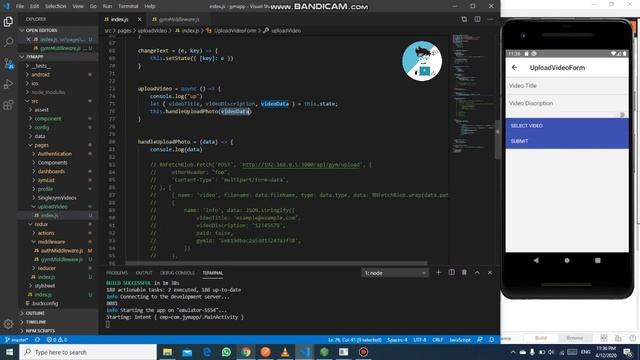
Task: Add a new terminal with plus icon
Action: pyautogui.click(x=438, y=272)
